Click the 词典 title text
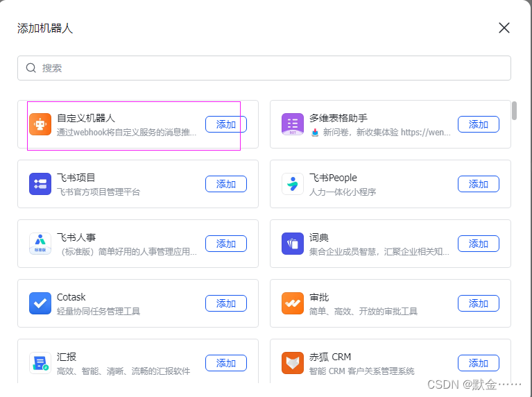532x397 pixels. 319,237
